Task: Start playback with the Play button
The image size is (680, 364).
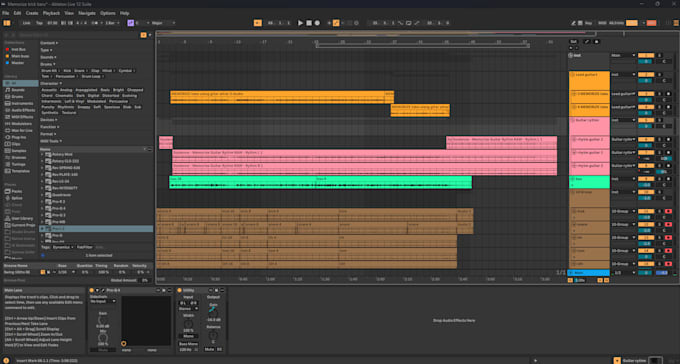Action: (x=300, y=23)
